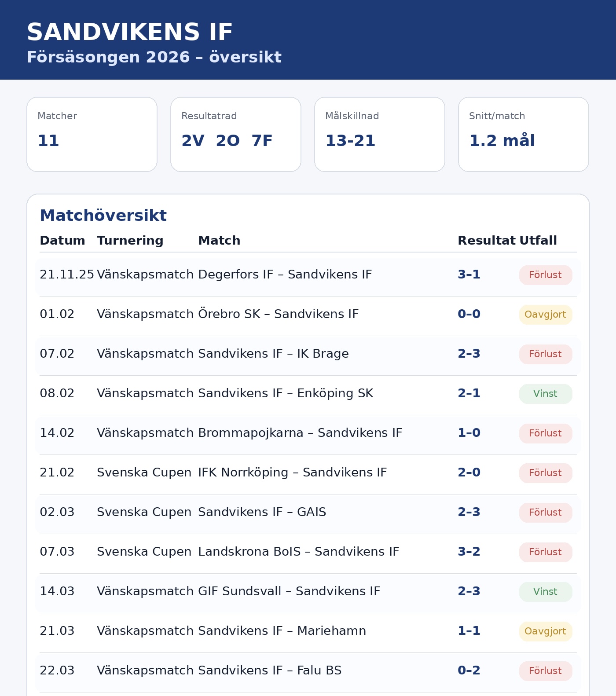The width and height of the screenshot is (616, 696).
Task: Click the Datum column header
Action: point(62,241)
